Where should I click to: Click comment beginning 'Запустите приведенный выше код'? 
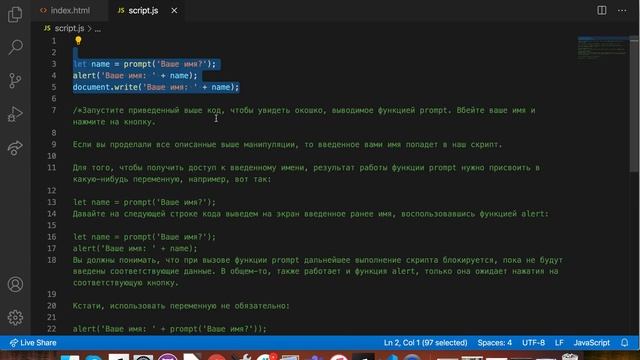[304, 116]
